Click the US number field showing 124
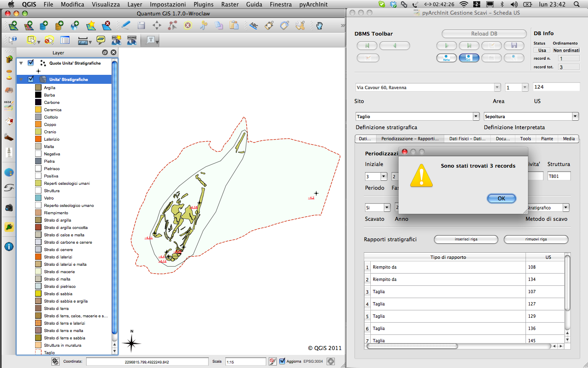The height and width of the screenshot is (368, 588). click(x=556, y=87)
